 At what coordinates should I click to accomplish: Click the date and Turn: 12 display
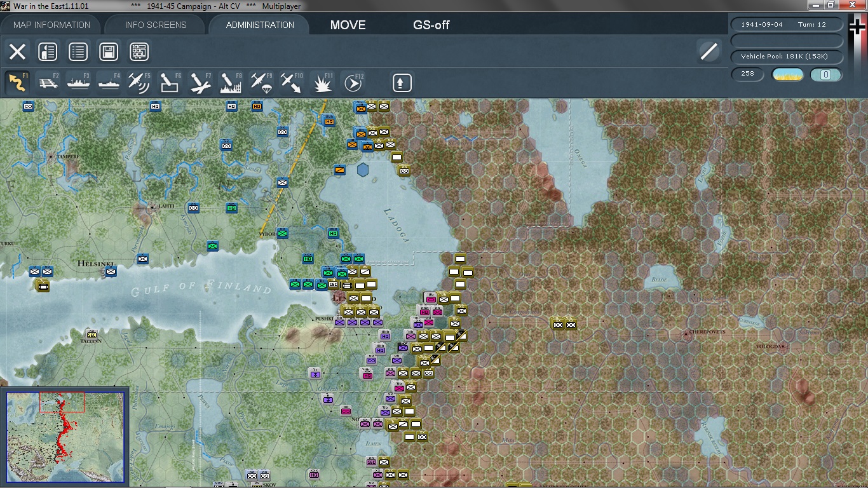pyautogui.click(x=787, y=24)
